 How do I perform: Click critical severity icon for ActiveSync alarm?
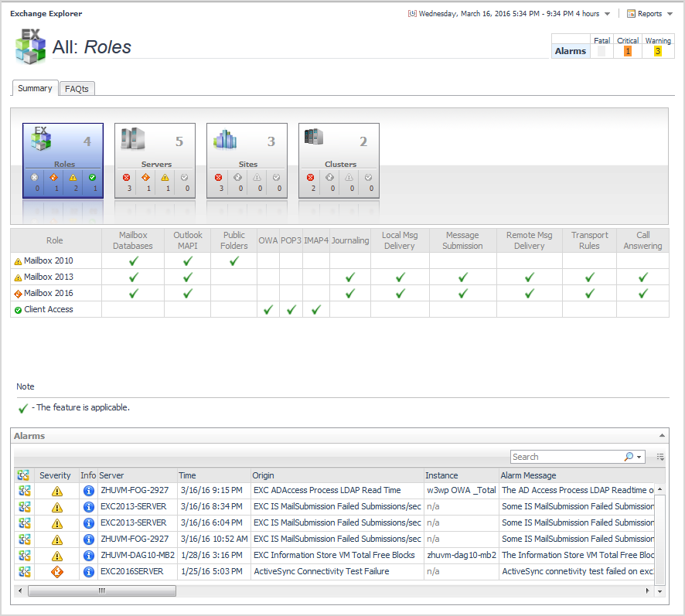pyautogui.click(x=56, y=572)
